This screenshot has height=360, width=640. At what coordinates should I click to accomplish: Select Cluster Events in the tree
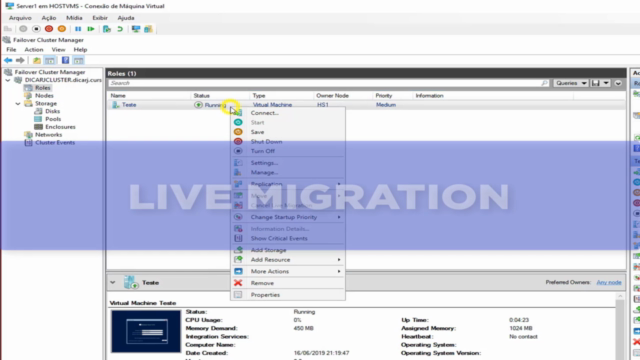[x=55, y=142]
